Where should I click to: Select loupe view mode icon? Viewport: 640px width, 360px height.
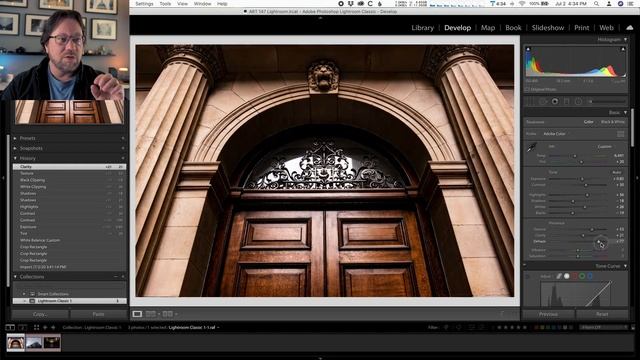pos(137,314)
